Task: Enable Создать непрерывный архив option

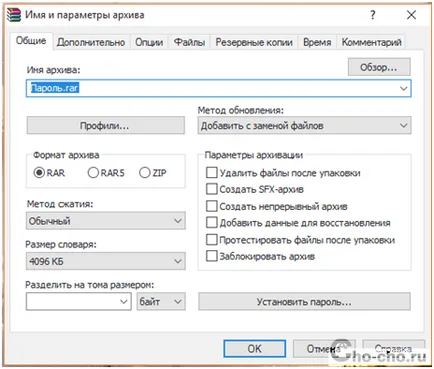Action: pos(211,206)
